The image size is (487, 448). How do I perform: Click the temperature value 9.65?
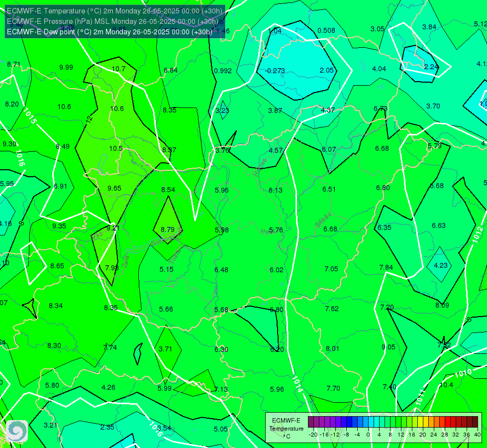click(x=114, y=188)
